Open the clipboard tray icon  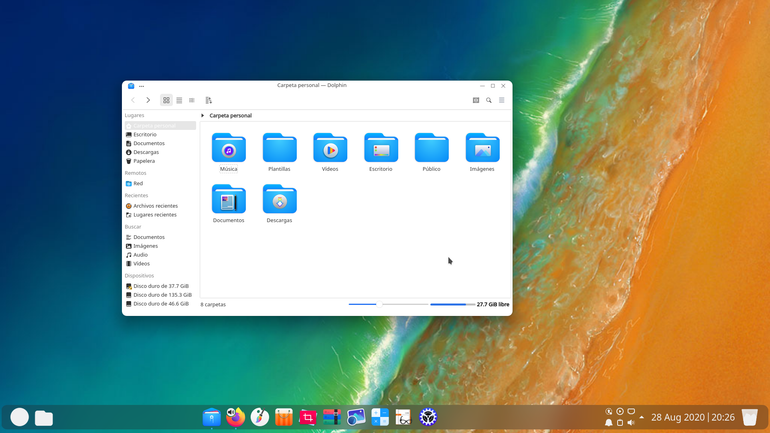point(620,423)
